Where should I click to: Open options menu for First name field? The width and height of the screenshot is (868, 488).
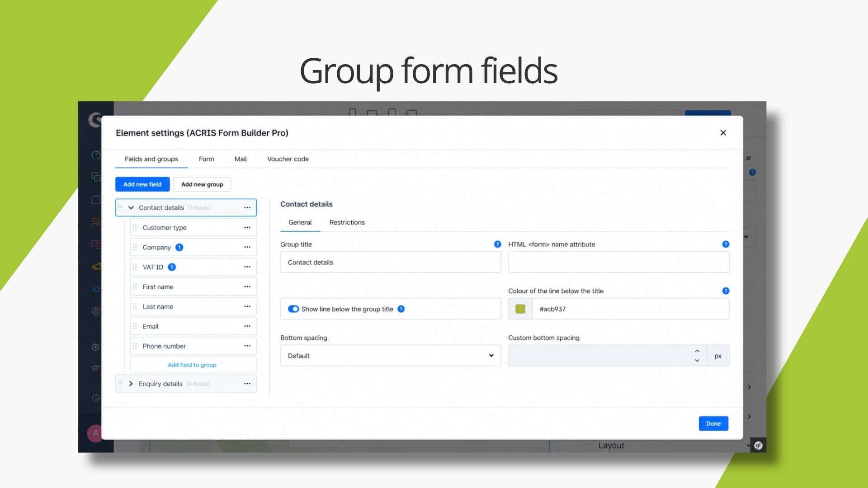[247, 287]
